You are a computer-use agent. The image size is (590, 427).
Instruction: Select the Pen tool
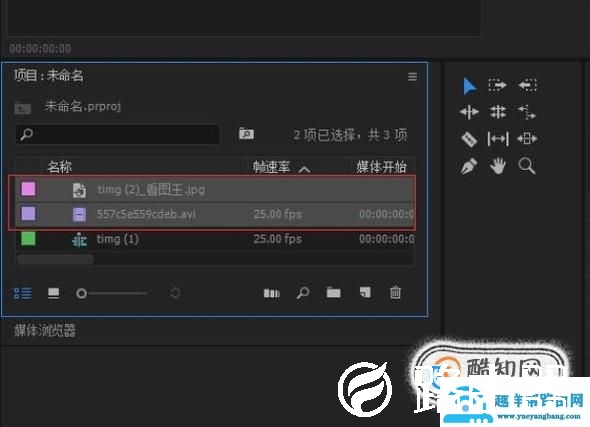(469, 166)
